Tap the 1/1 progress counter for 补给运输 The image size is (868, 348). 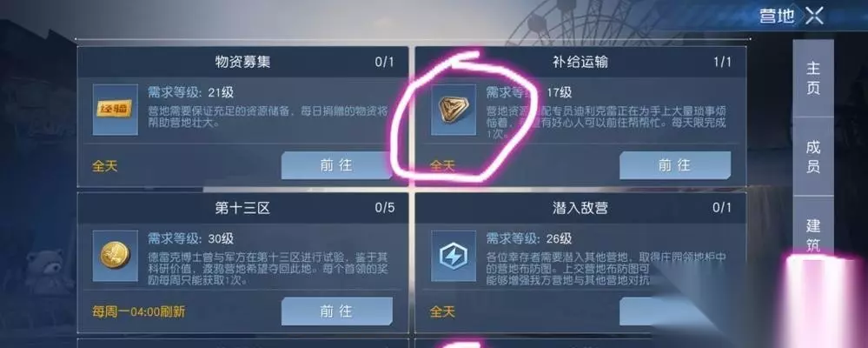click(x=722, y=62)
